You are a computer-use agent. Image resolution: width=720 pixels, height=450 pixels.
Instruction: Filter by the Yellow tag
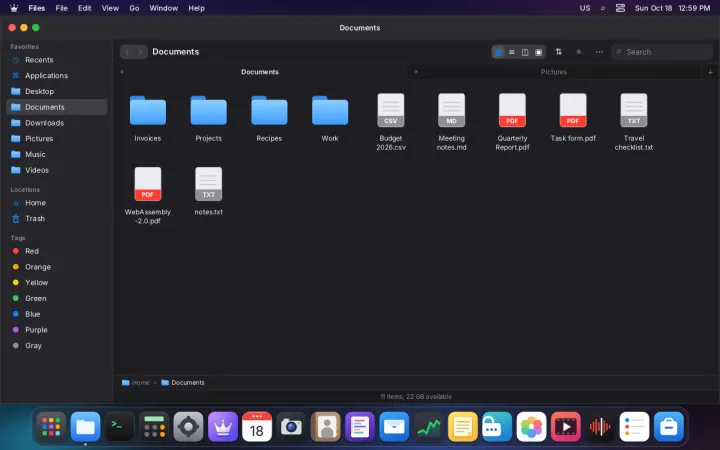pos(56,283)
